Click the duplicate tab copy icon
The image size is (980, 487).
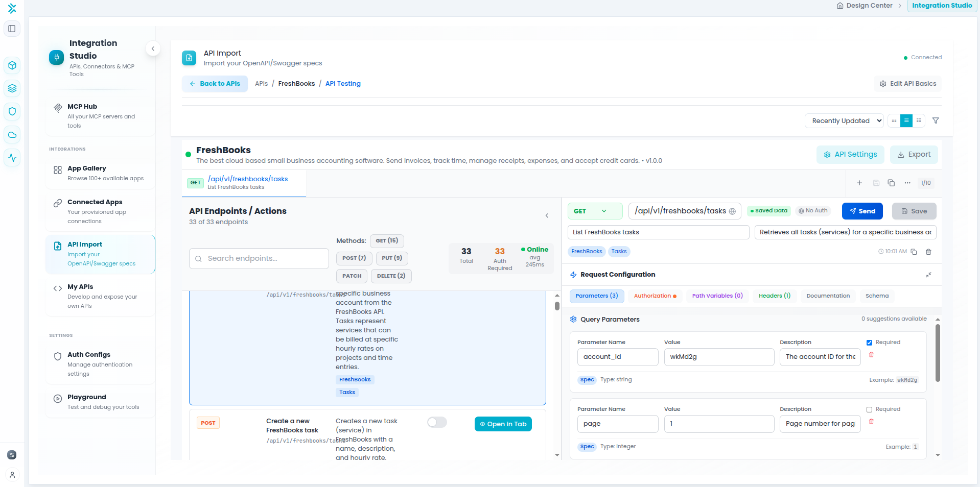(x=891, y=183)
